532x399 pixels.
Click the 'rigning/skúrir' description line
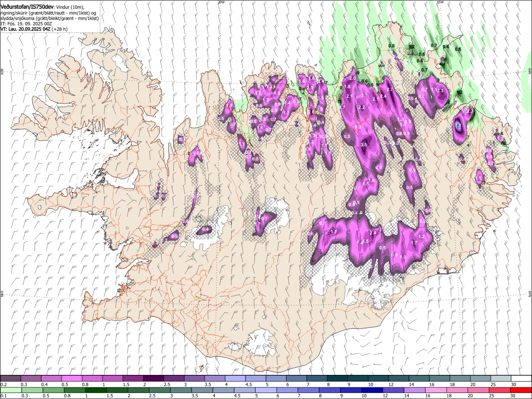click(x=48, y=13)
